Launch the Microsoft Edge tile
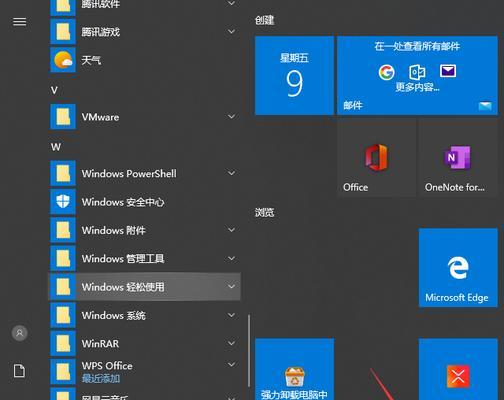The width and height of the screenshot is (504, 400). click(x=458, y=268)
